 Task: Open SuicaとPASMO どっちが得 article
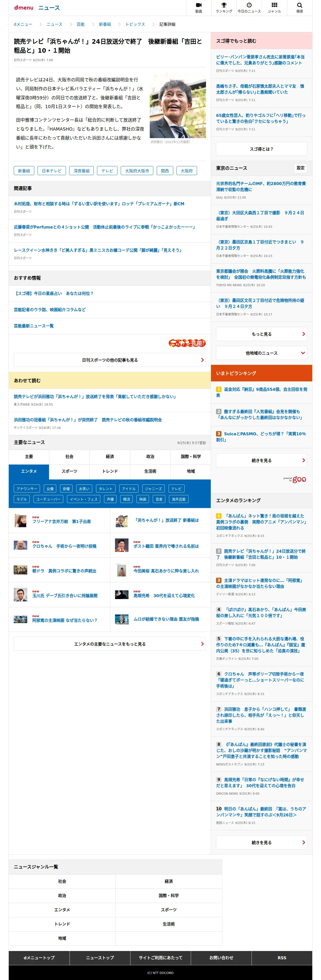(x=261, y=437)
